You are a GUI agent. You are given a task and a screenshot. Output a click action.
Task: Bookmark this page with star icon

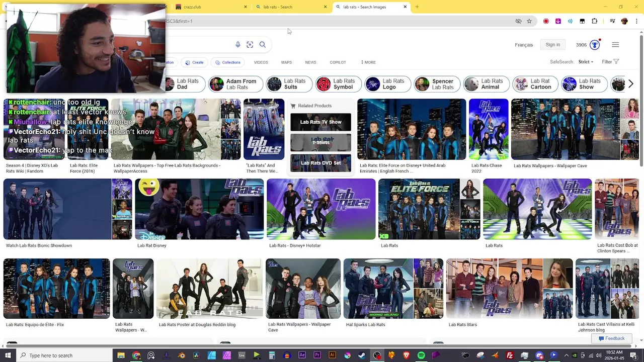click(529, 21)
